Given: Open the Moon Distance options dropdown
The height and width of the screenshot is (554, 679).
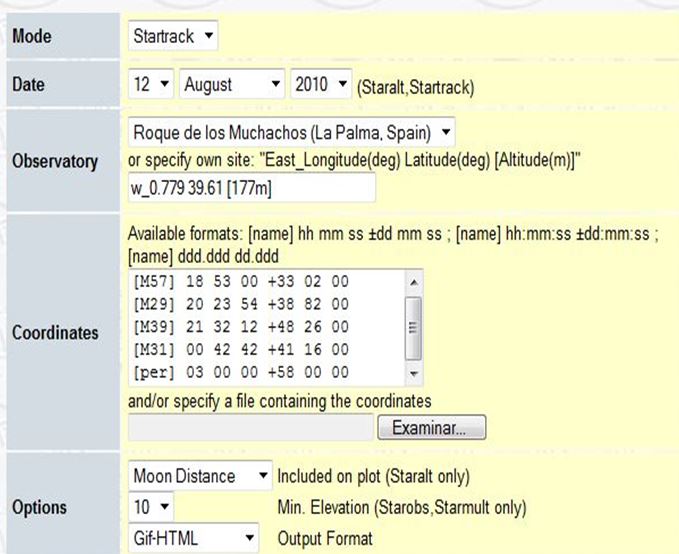Looking at the screenshot, I should 200,475.
